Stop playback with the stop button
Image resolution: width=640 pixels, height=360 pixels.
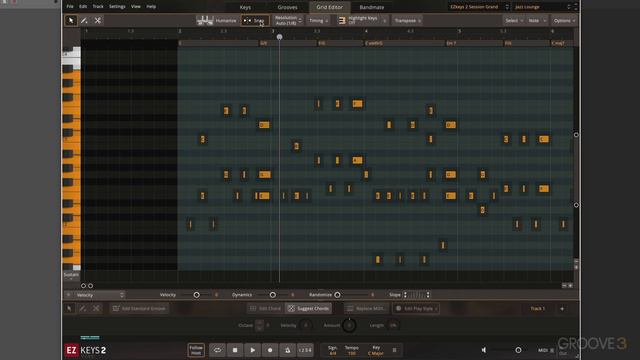click(x=235, y=350)
